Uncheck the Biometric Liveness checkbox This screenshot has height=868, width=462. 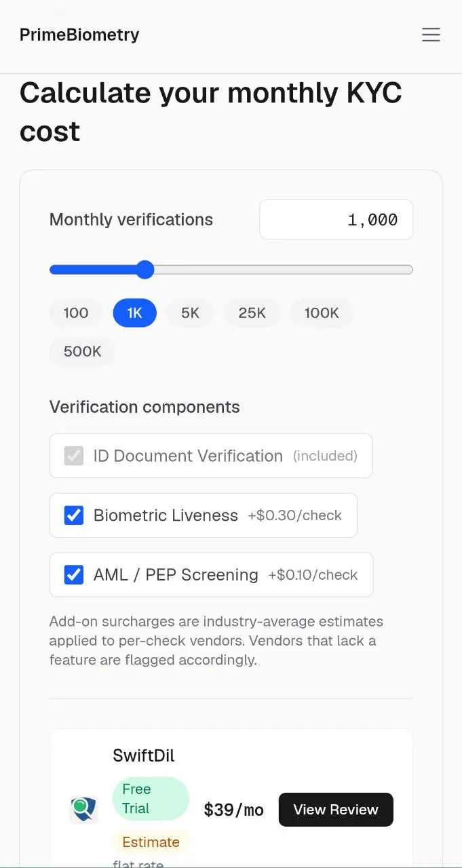pos(74,515)
